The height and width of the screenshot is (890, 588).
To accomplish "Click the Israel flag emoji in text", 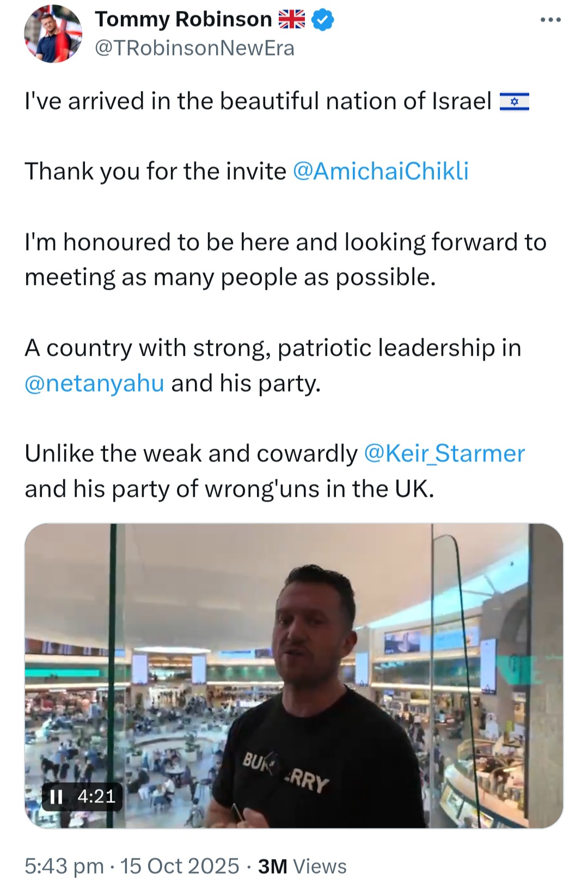I will [514, 102].
